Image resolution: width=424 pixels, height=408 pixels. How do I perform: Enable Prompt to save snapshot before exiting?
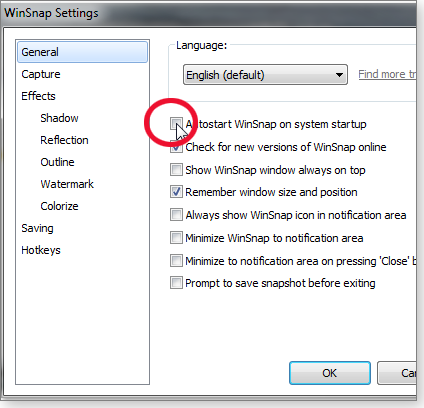[x=176, y=283]
